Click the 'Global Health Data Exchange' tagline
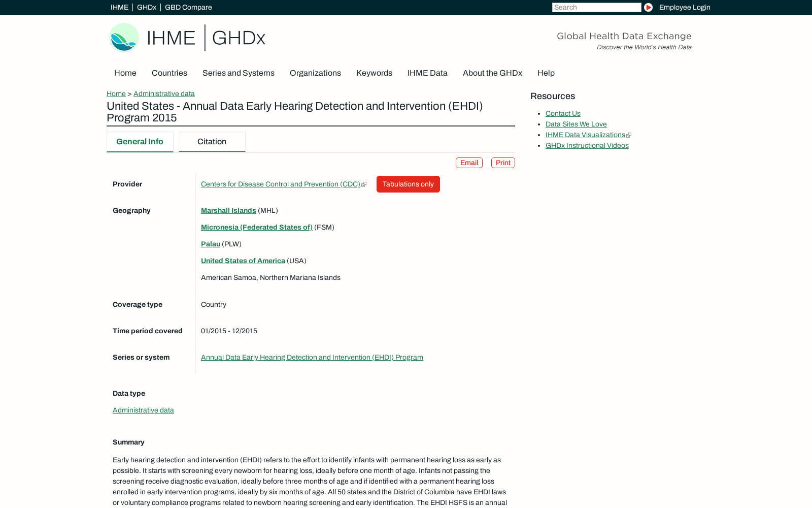The width and height of the screenshot is (812, 508). pyautogui.click(x=624, y=36)
